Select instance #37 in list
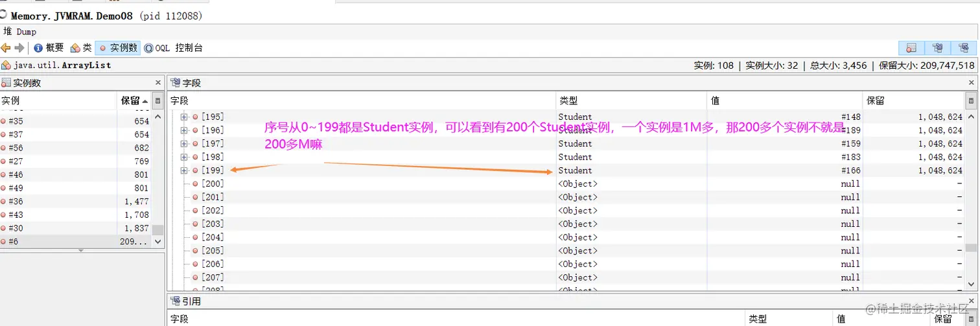 pos(76,135)
